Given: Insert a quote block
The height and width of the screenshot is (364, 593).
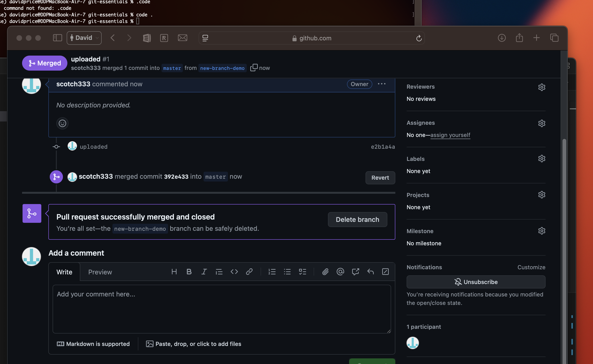Looking at the screenshot, I should [219, 272].
